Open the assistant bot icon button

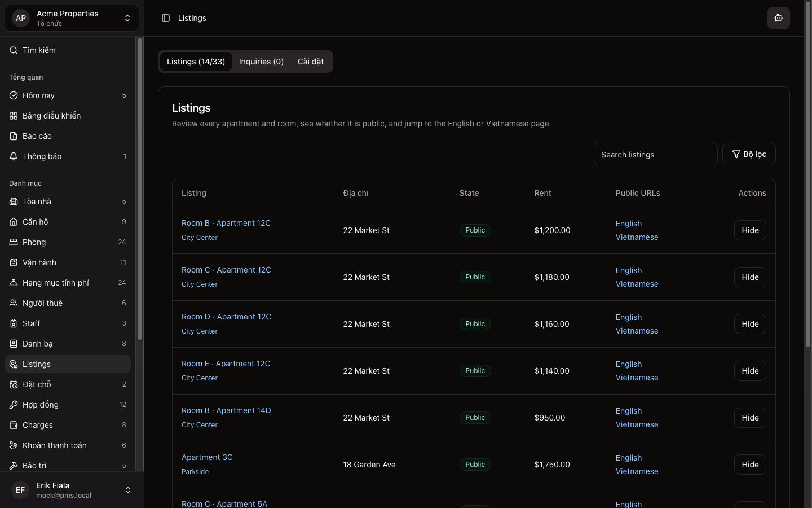point(778,18)
